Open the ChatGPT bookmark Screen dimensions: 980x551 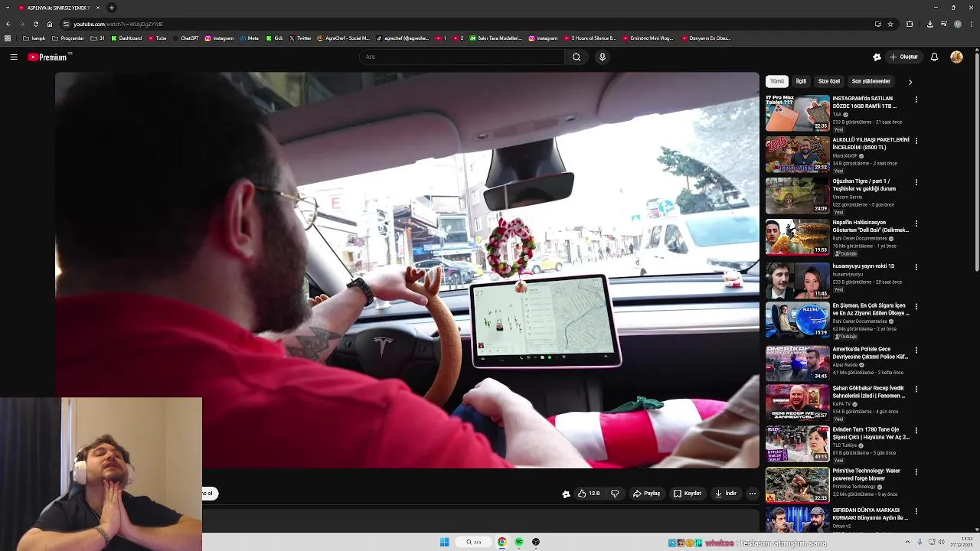(x=186, y=38)
